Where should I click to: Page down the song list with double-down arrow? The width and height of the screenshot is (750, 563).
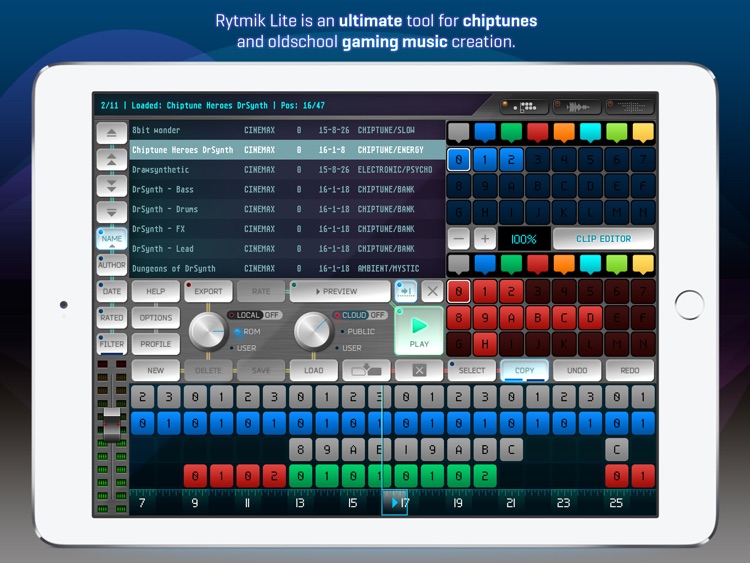(x=111, y=186)
